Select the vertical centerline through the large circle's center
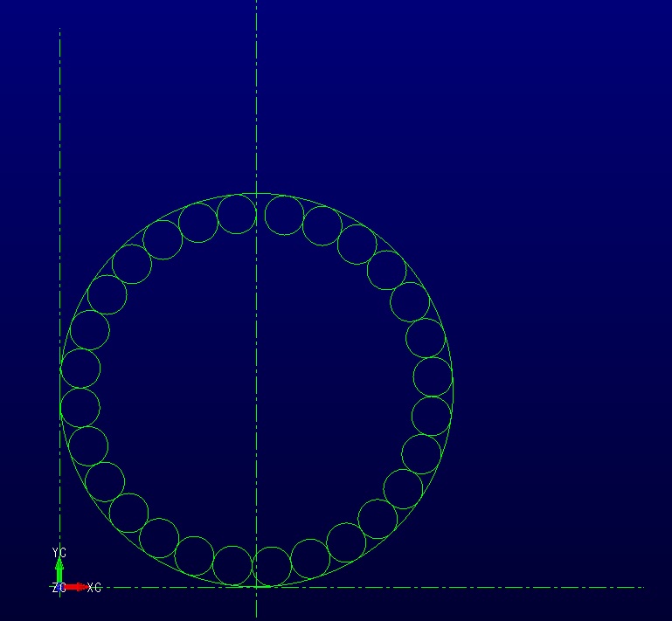Viewport: 672px width, 621px height. tap(256, 105)
